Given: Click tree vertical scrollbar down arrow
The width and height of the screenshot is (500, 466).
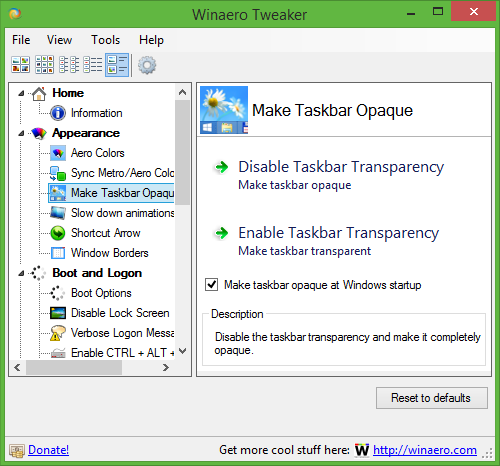Looking at the screenshot, I should (x=182, y=351).
